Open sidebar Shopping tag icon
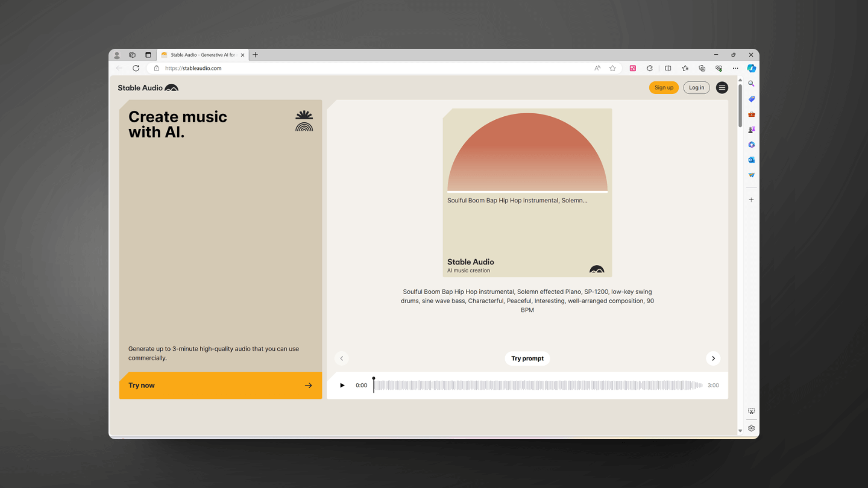The height and width of the screenshot is (488, 868). 751,99
